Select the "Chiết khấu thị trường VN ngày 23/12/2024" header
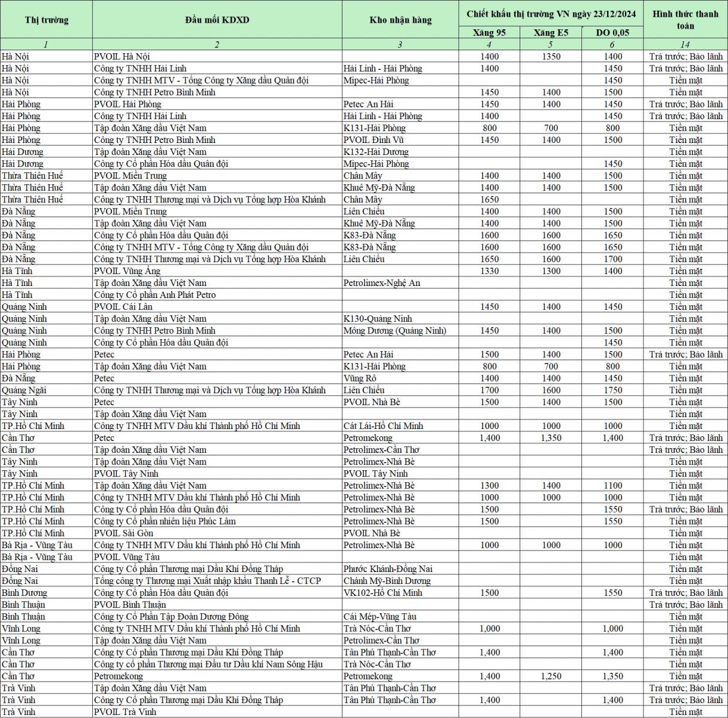Screen dimensions: 728x718 point(551,14)
